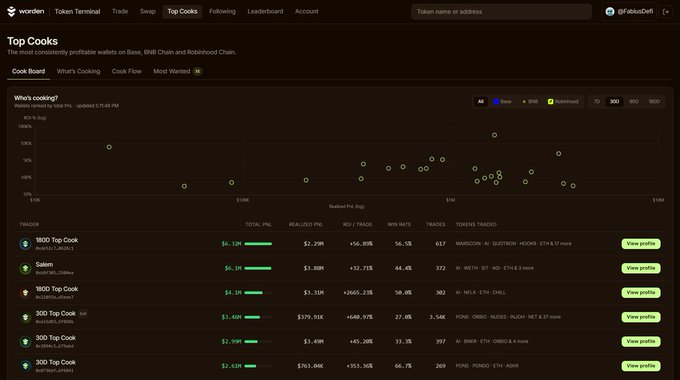Open the Swap page
The height and width of the screenshot is (380, 680).
(147, 12)
